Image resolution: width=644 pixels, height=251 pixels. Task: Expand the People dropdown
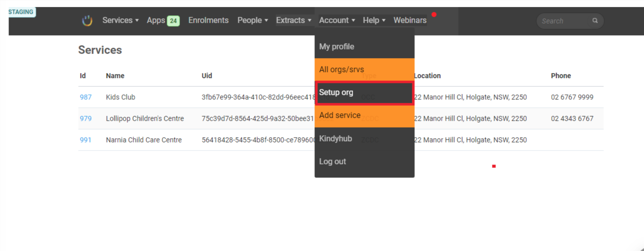(253, 20)
